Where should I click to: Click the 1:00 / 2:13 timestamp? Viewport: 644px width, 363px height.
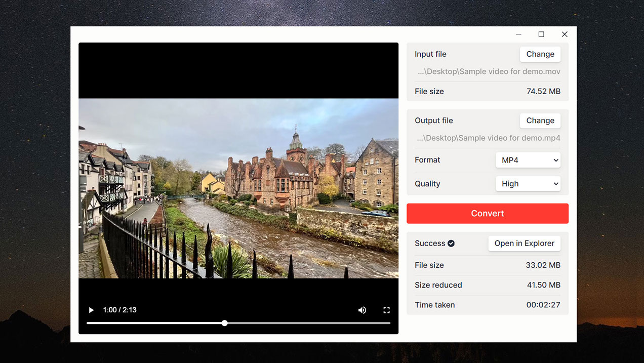[x=119, y=310]
